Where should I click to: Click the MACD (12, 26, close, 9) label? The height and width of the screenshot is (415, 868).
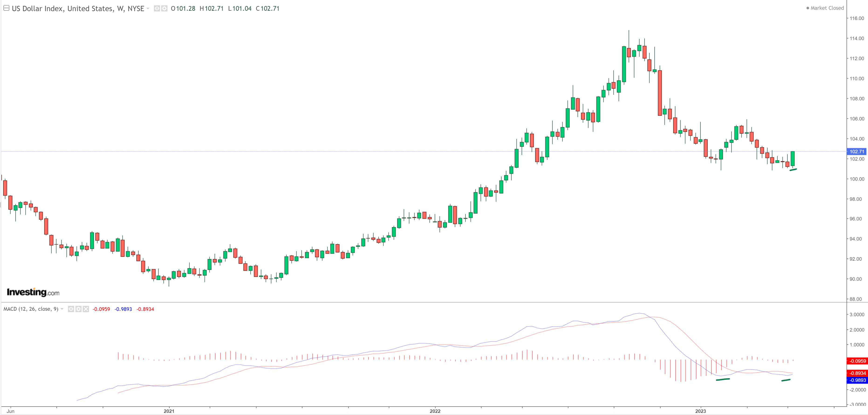click(31, 309)
